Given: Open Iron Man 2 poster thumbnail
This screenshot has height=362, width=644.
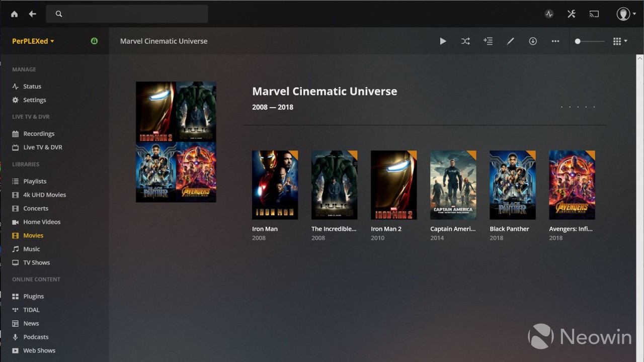Looking at the screenshot, I should point(393,185).
